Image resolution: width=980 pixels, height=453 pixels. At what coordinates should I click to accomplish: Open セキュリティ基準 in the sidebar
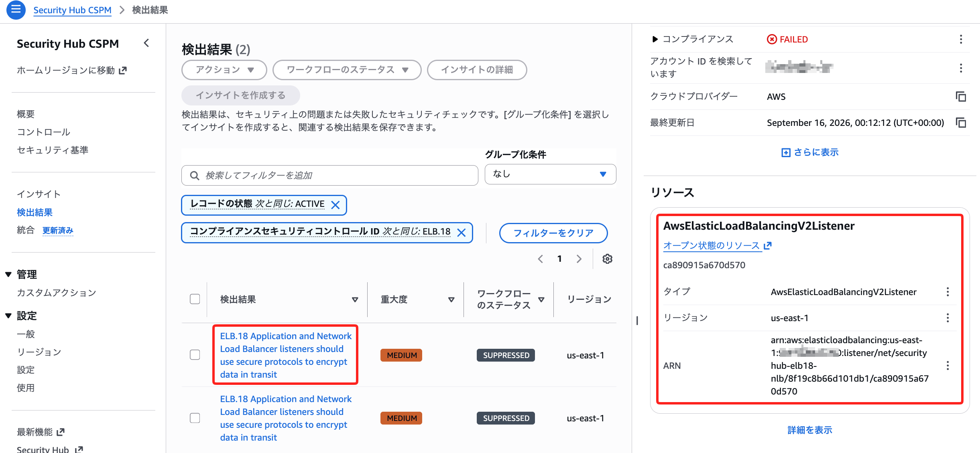tap(53, 150)
